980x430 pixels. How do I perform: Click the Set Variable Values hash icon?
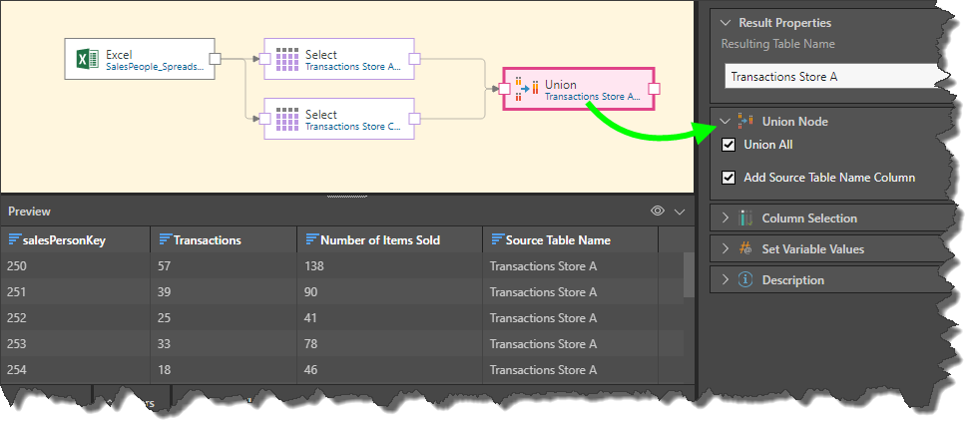(744, 249)
